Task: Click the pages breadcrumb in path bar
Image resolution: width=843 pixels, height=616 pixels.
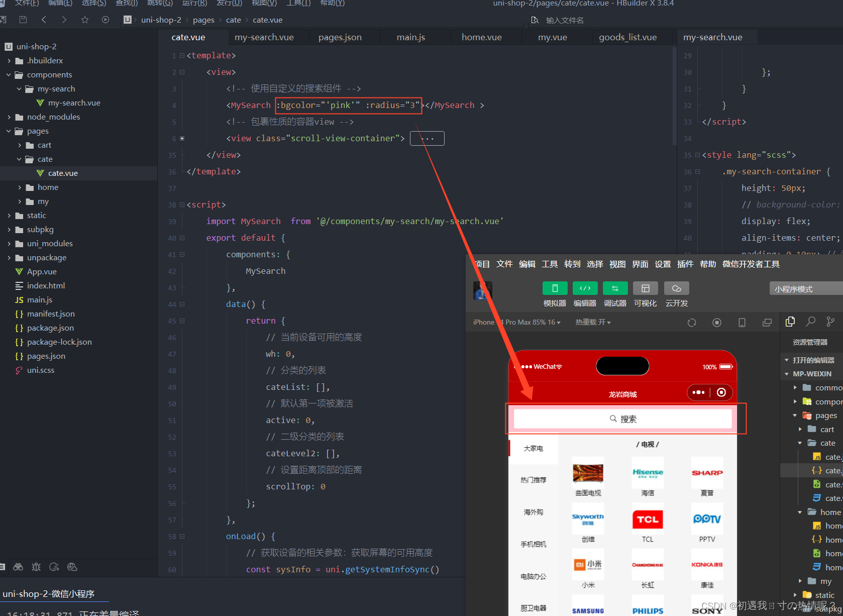Action: pyautogui.click(x=203, y=20)
